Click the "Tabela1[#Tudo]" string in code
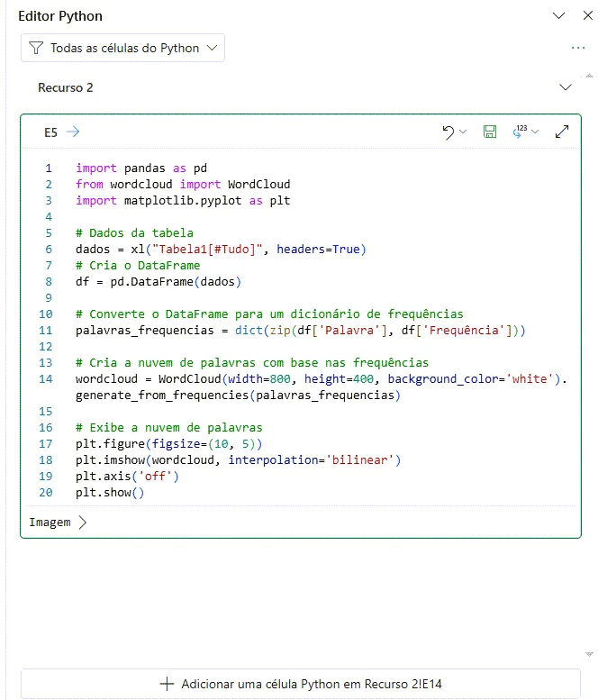 tap(207, 250)
